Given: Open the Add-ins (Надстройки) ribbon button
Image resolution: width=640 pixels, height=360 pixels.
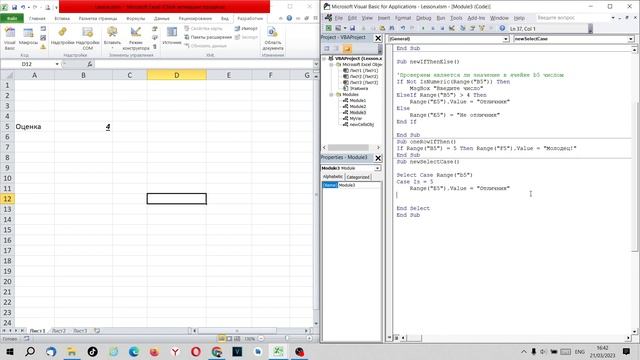Looking at the screenshot, I should click(x=62, y=37).
